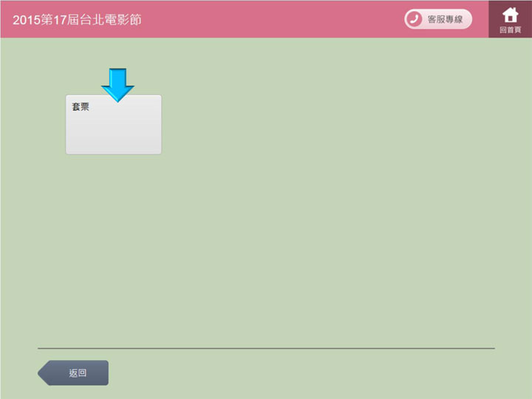Click the house-shaped home icon
The image size is (532, 399).
[510, 14]
